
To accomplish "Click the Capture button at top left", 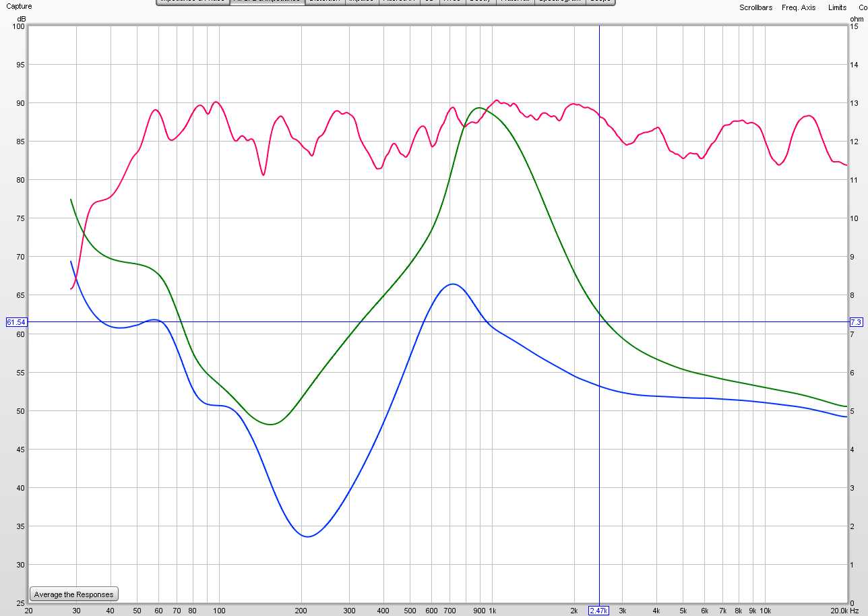I will (x=19, y=7).
